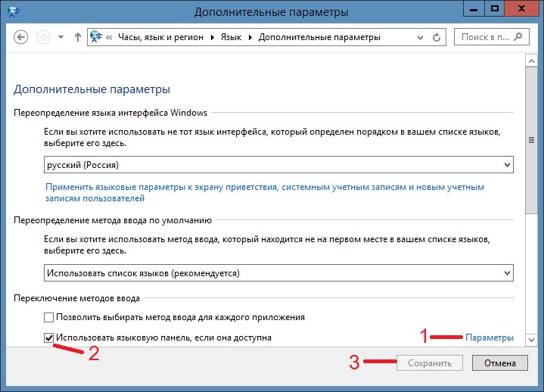Open the address bar history dropdown arrow
The width and height of the screenshot is (544, 392).
pyautogui.click(x=420, y=37)
